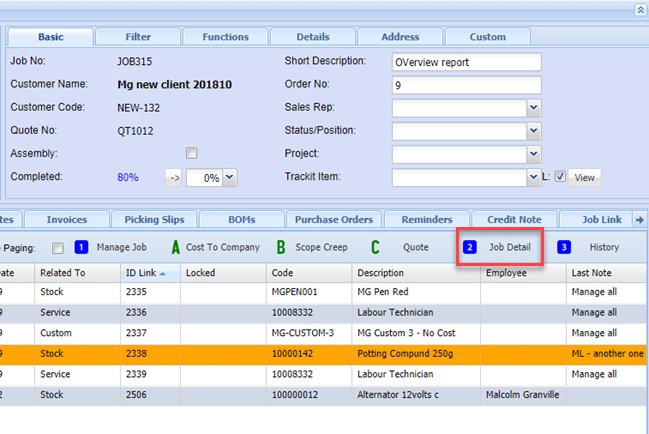Screen dimensions: 649x434
Task: Click the green A Cost To Company icon
Action: 176,247
